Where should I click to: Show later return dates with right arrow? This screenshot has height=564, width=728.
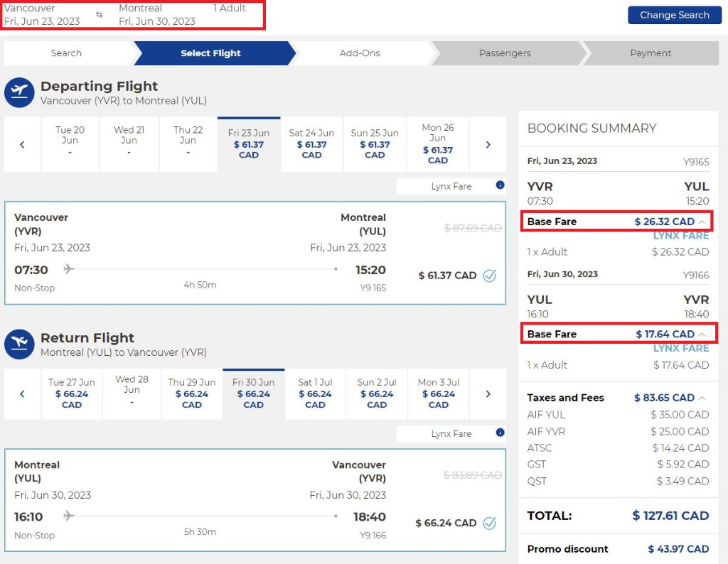click(x=488, y=394)
